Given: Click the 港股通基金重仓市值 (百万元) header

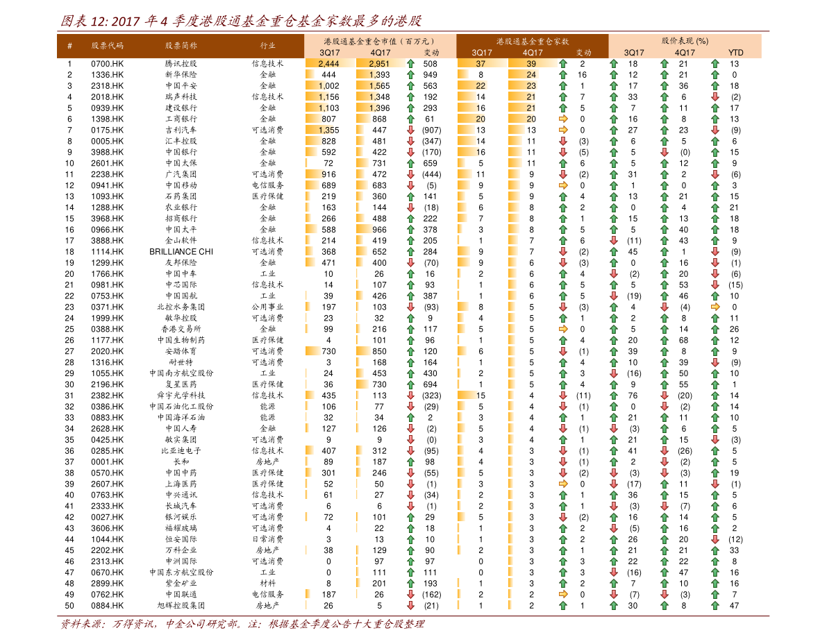Looking at the screenshot, I should pyautogui.click(x=379, y=41).
